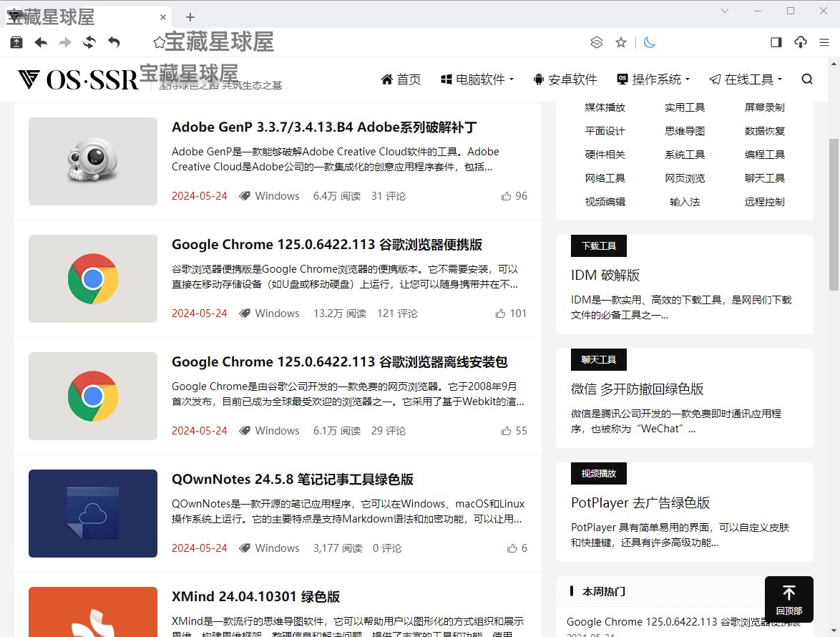
Task: Open a new tab with the plus button
Action: pyautogui.click(x=190, y=17)
